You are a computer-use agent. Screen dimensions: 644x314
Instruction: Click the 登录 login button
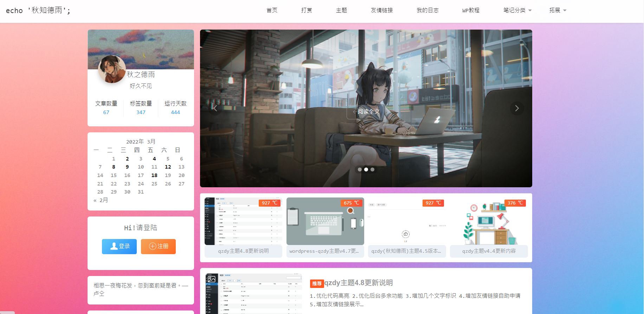click(119, 246)
